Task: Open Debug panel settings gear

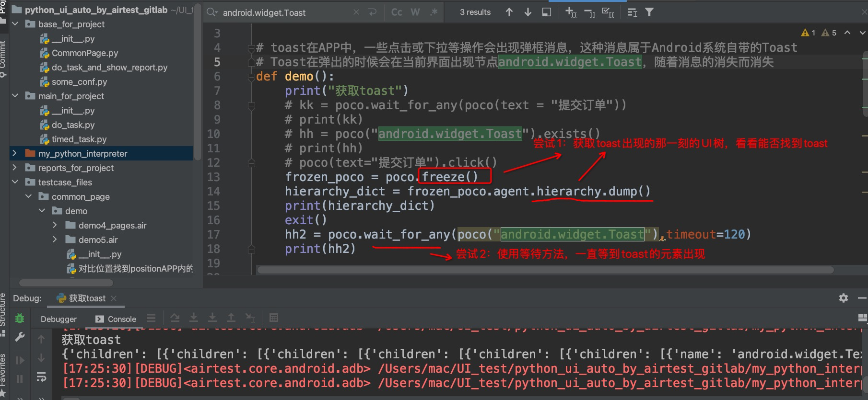Action: pyautogui.click(x=844, y=298)
